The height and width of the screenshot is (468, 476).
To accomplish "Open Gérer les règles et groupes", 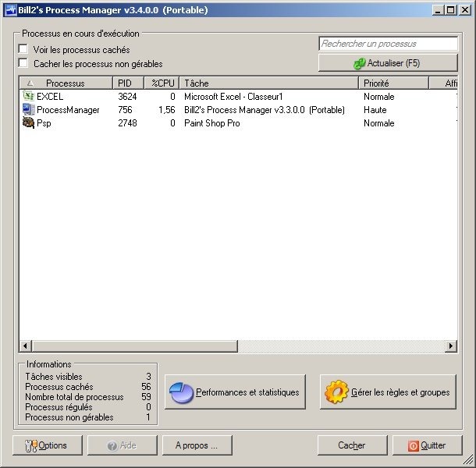I will (388, 392).
